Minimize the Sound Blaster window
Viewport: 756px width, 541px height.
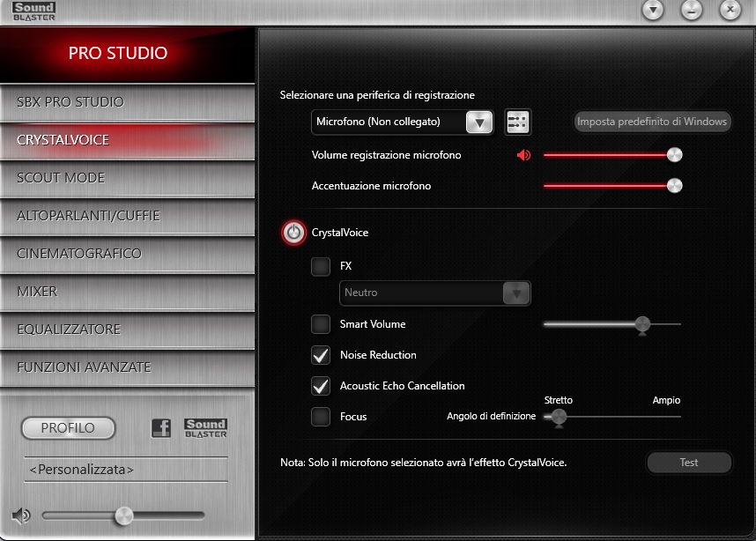(692, 10)
